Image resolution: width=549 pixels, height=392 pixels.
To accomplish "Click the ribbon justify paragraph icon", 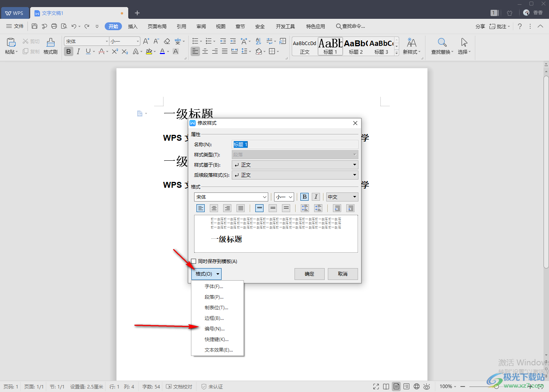I will (225, 51).
